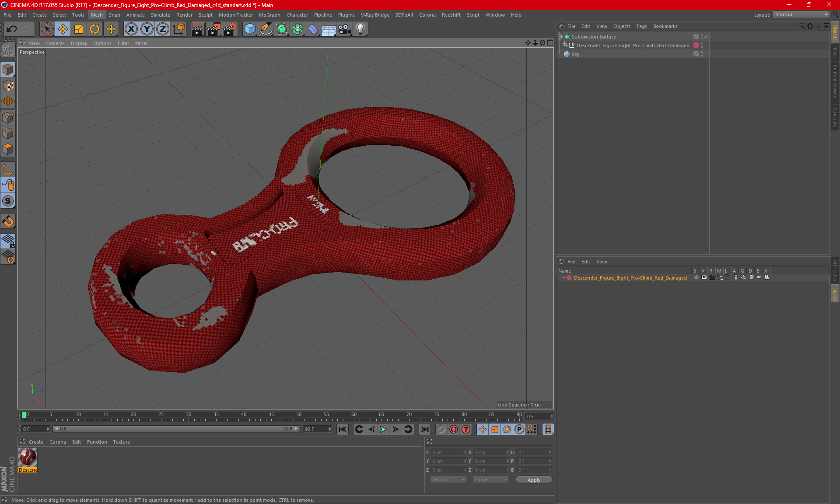Open viewport Cameras menu
Image resolution: width=840 pixels, height=504 pixels.
coord(55,43)
